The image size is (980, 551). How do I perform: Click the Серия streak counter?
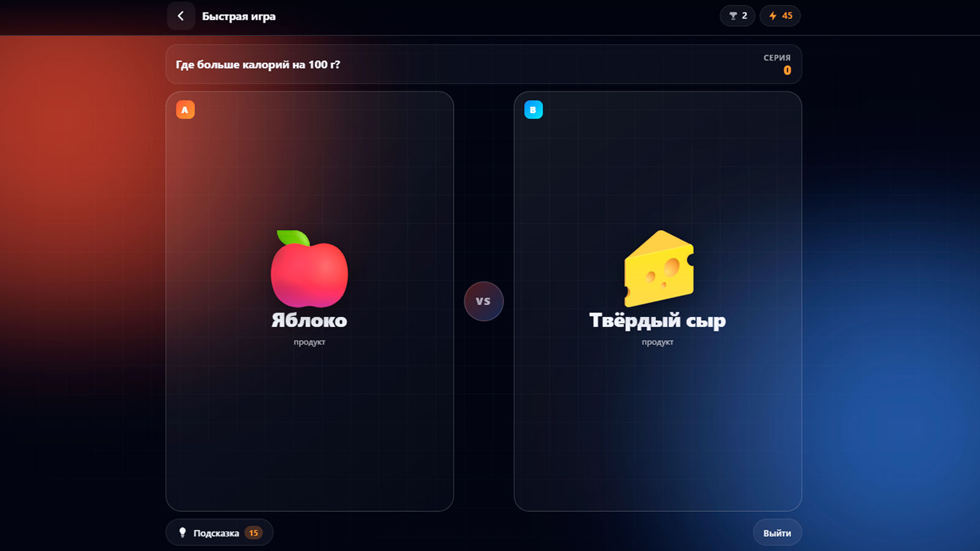tap(777, 64)
